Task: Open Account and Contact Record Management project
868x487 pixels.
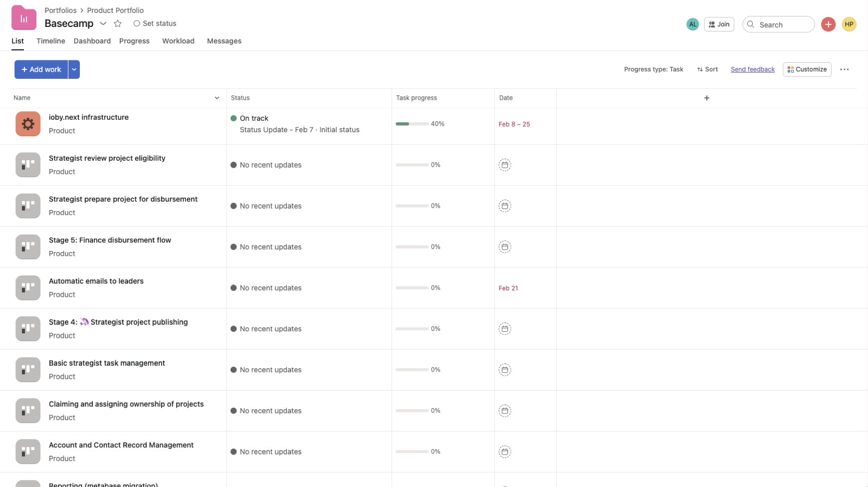Action: pos(121,445)
